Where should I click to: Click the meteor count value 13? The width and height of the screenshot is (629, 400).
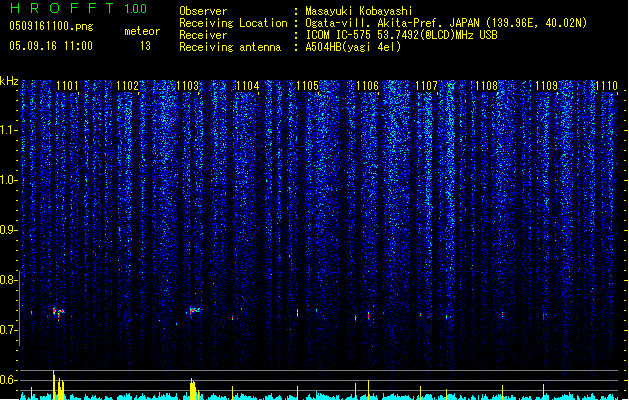145,46
